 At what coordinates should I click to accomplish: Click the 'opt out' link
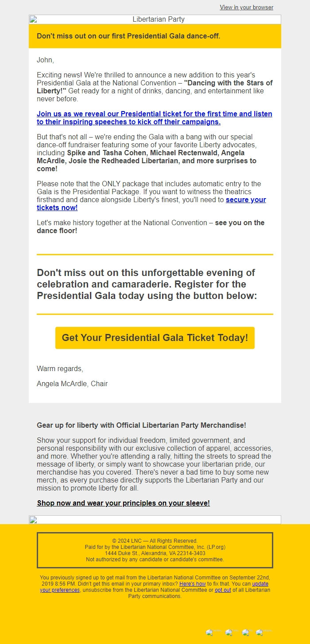(223, 590)
